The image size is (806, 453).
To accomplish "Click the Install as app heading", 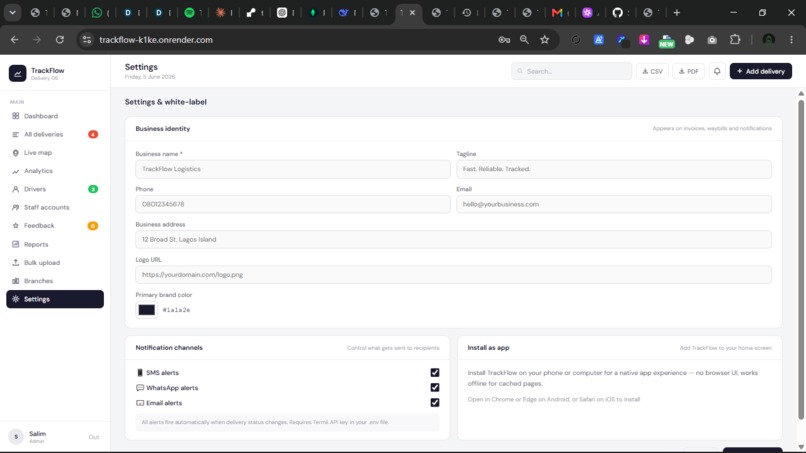I will (488, 348).
